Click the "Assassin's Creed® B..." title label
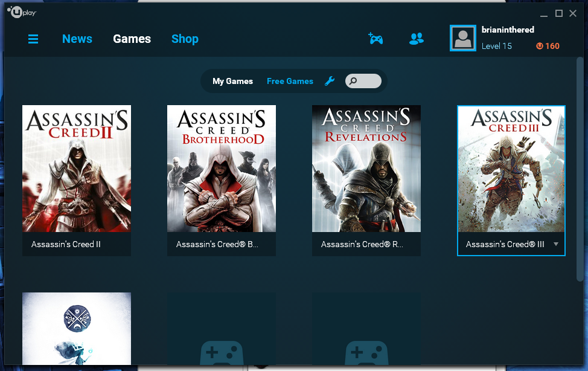Viewport: 588px width, 371px height. [217, 244]
